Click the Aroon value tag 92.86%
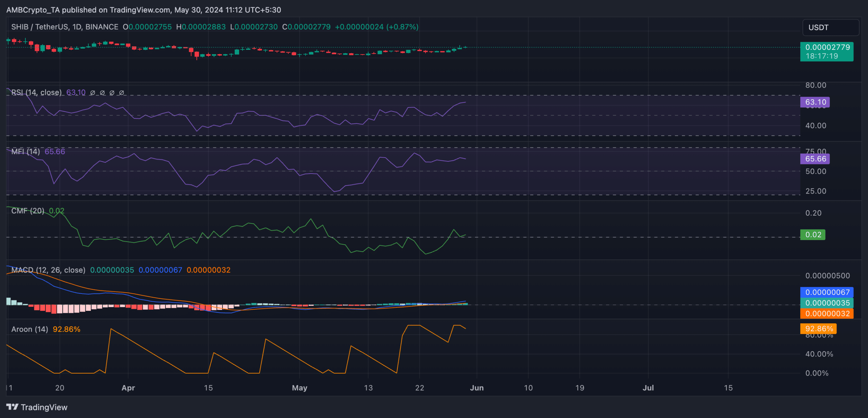 tap(818, 329)
